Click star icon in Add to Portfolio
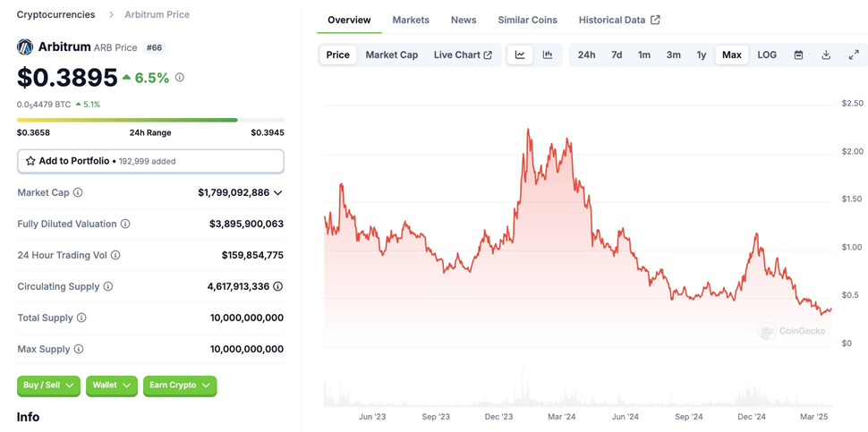Viewport: 868px width, 432px height. point(30,161)
